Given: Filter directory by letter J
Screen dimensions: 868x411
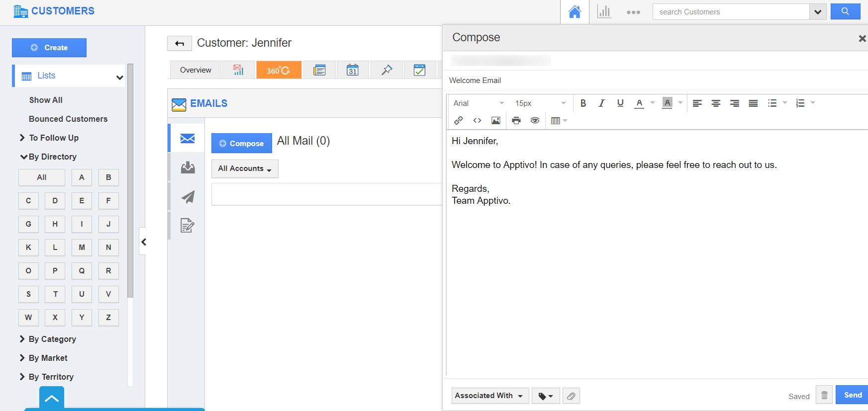Looking at the screenshot, I should coord(108,224).
